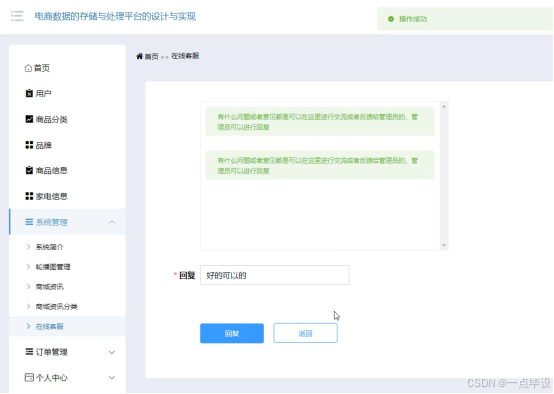Click the 用户 clipboard icon

point(29,93)
